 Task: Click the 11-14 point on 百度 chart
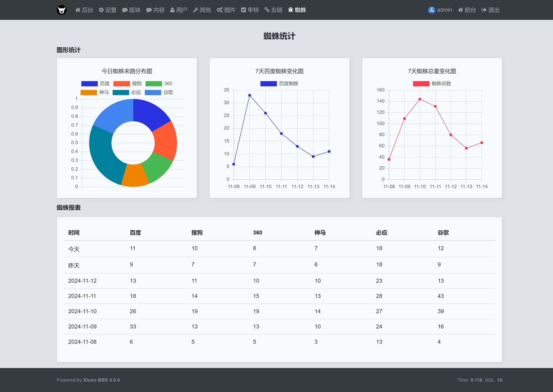tap(329, 151)
